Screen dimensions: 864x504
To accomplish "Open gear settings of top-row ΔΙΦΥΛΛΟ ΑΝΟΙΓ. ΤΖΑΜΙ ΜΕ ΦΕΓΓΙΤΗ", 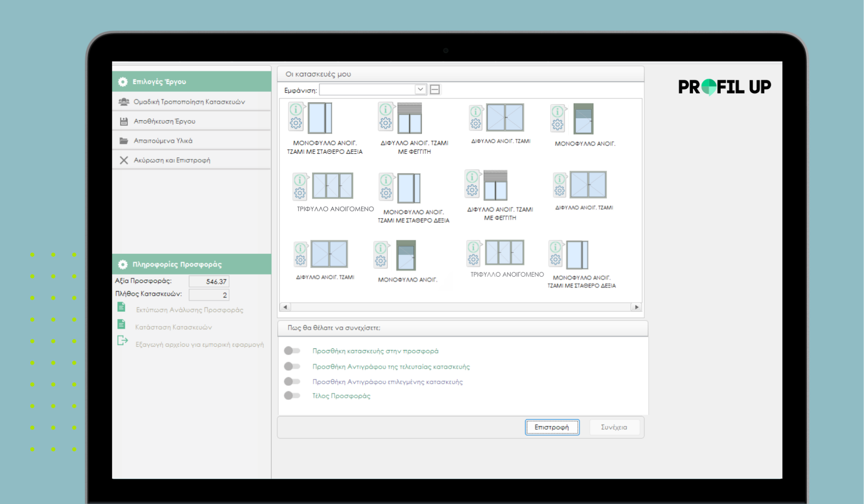I will tap(385, 123).
